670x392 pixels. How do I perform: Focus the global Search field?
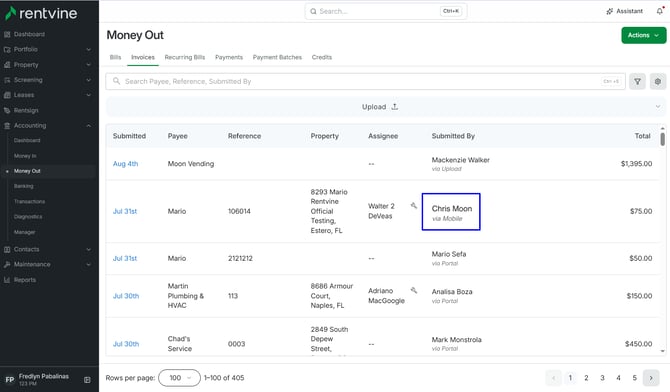click(x=386, y=11)
